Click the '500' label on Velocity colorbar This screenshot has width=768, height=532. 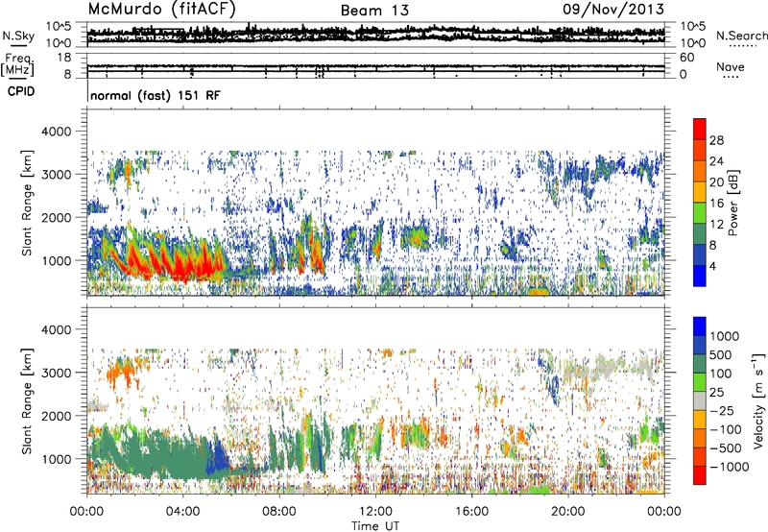point(721,354)
